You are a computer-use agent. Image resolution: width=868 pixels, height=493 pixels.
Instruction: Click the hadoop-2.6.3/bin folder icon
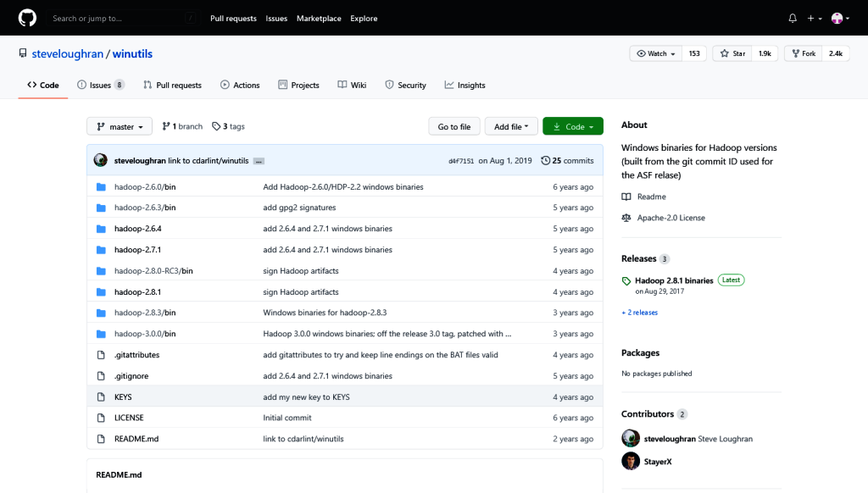click(x=101, y=208)
